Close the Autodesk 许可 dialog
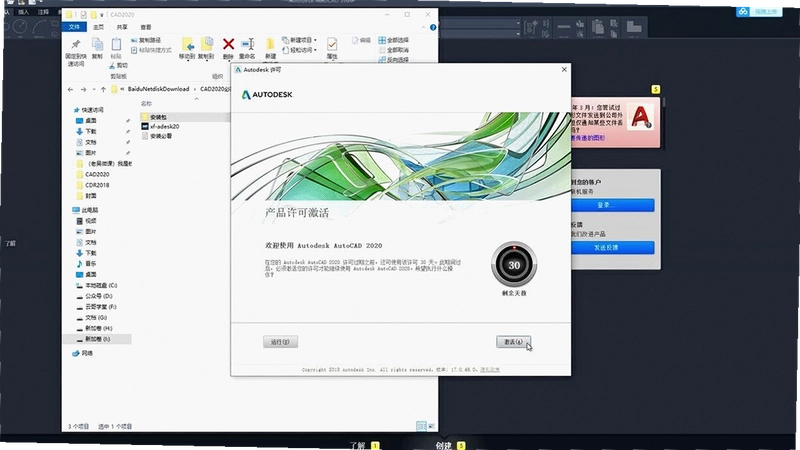Viewport: 800px width, 450px height. 564,69
